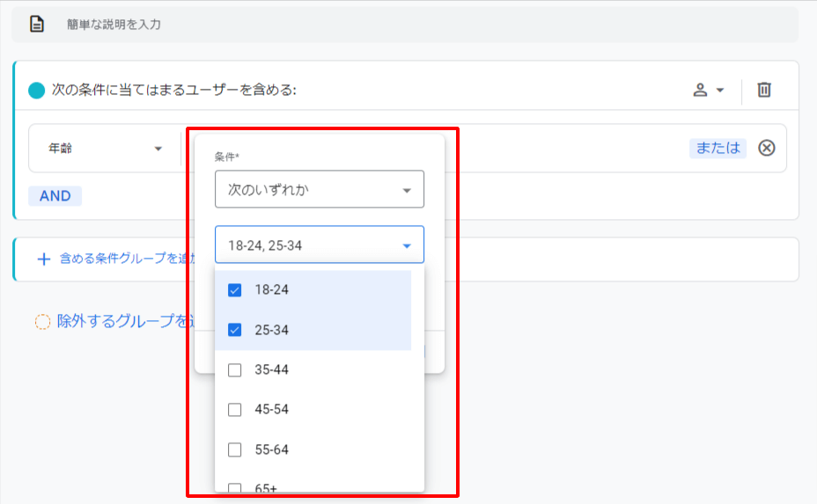Collapse the 18-24, 25-34 value dropdown

click(x=320, y=245)
